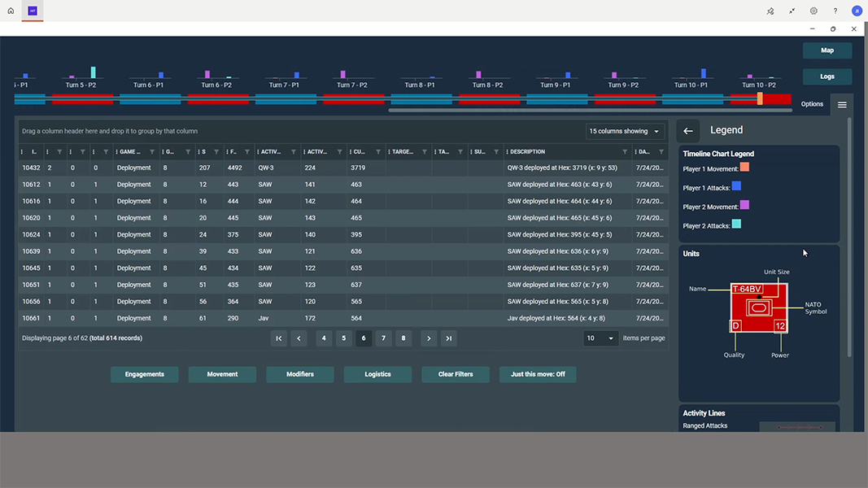Click the help question mark icon

pyautogui.click(x=835, y=11)
